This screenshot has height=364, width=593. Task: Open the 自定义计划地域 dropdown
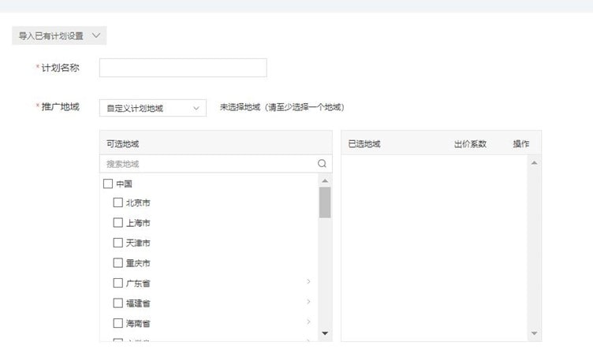coord(152,108)
